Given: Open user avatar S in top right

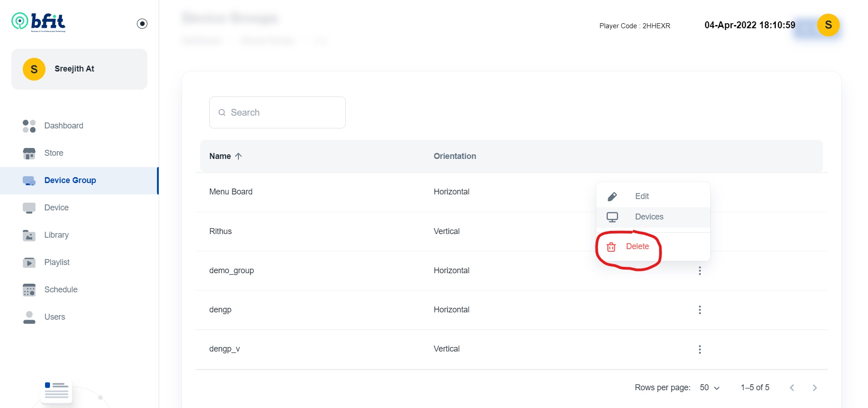Looking at the screenshot, I should click(828, 25).
